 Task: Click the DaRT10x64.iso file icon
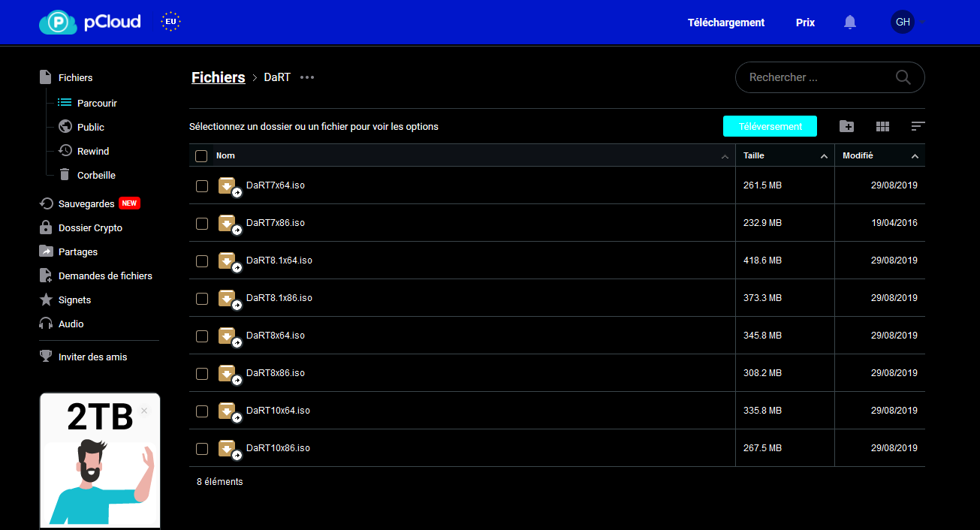(x=228, y=411)
